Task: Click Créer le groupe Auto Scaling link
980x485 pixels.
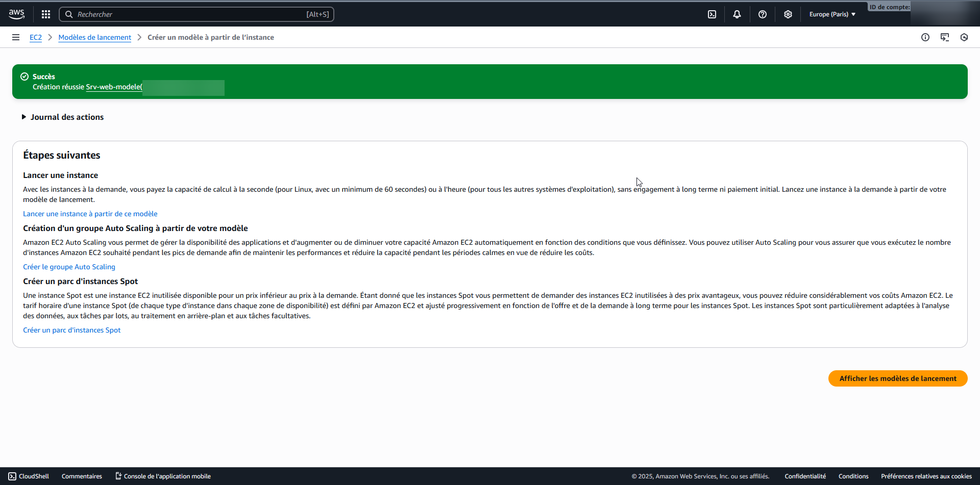Action: pos(69,267)
